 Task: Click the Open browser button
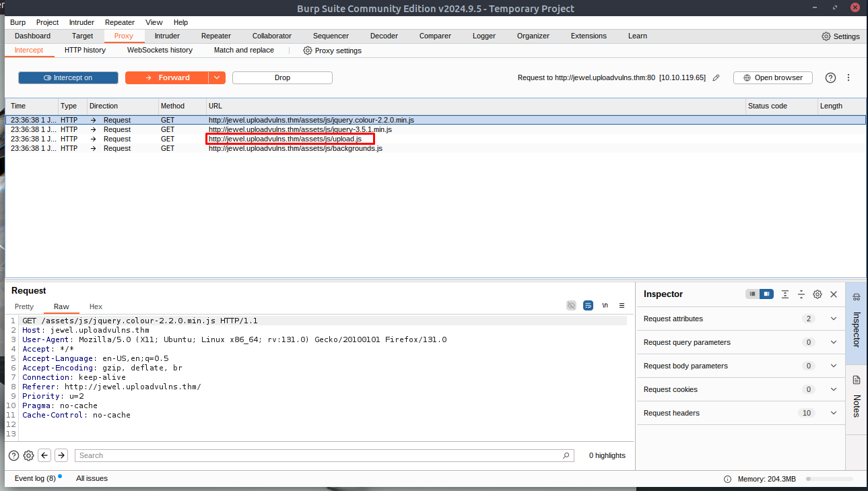[x=773, y=78]
